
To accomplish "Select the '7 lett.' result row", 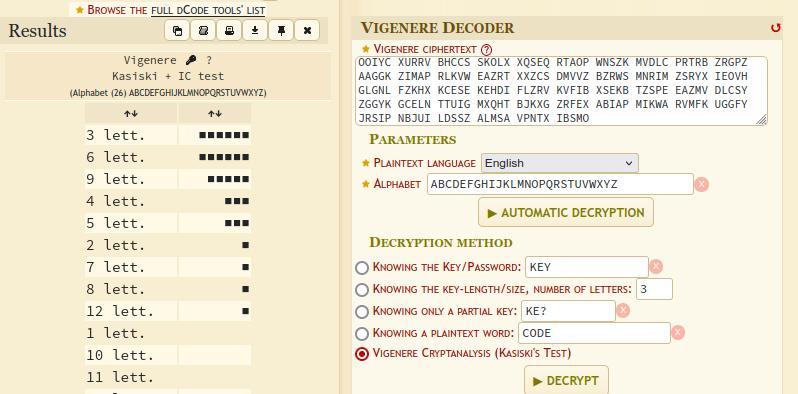I will 168,267.
